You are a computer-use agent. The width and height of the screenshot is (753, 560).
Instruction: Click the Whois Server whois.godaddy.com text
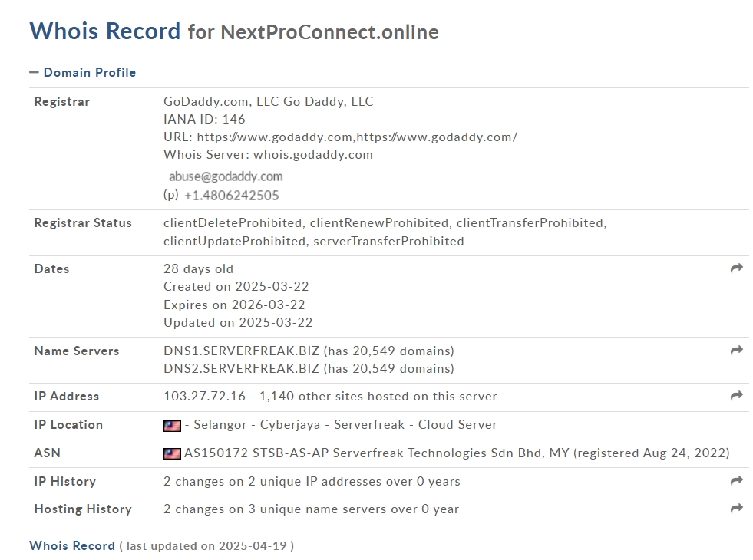tap(268, 155)
